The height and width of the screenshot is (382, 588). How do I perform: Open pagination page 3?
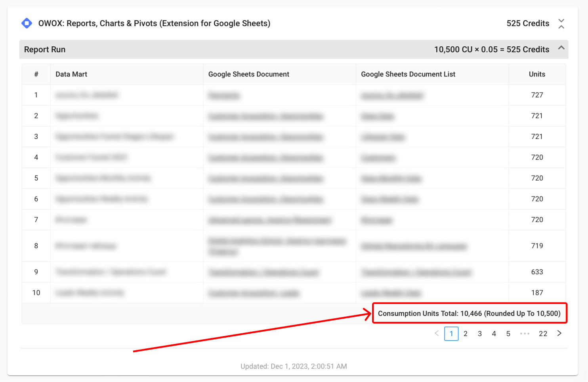pyautogui.click(x=480, y=334)
